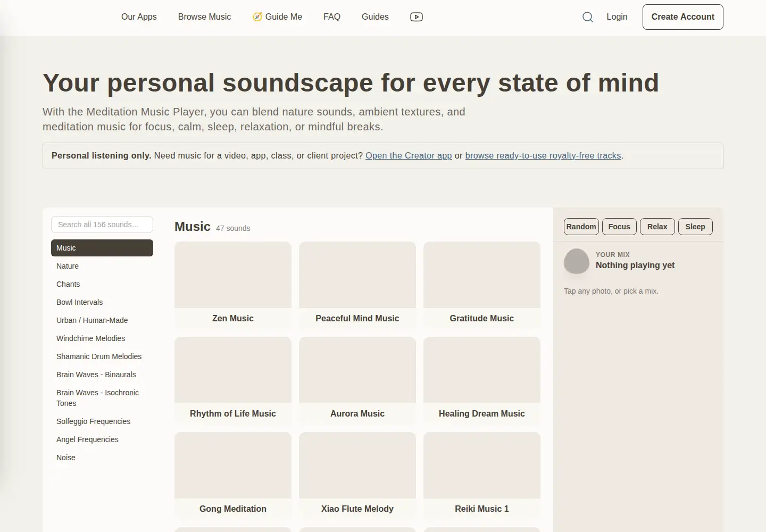Open the search magnifier icon
This screenshot has height=532, width=766.
[x=587, y=17]
